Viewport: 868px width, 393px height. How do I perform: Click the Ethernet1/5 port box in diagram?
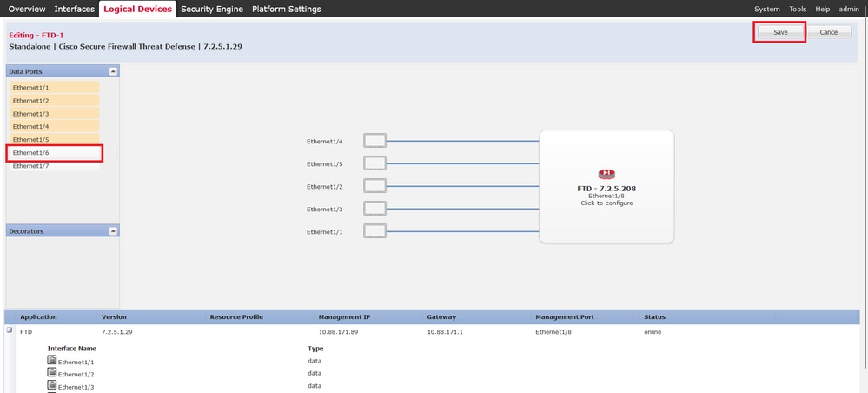click(x=374, y=163)
